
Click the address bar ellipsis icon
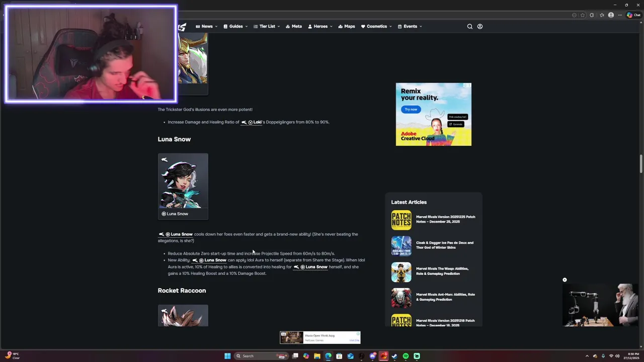574,15
